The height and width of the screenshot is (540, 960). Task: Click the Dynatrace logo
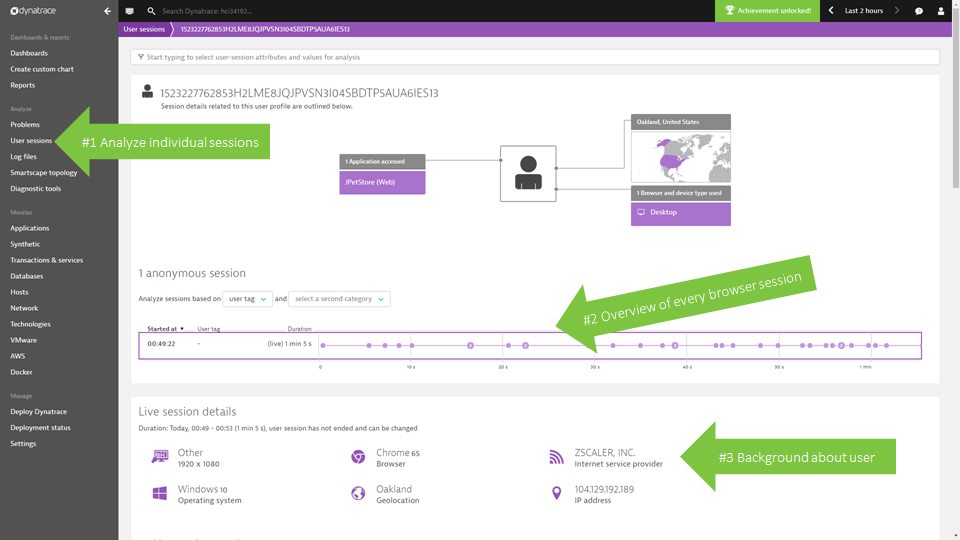33,10
